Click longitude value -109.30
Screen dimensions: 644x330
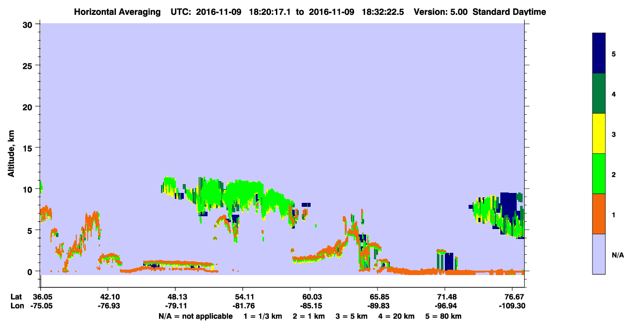[512, 306]
